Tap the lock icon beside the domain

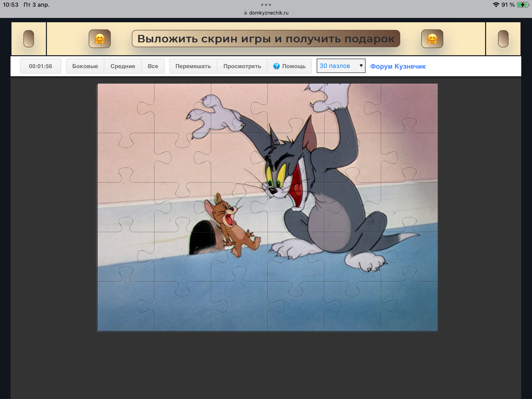pos(245,13)
